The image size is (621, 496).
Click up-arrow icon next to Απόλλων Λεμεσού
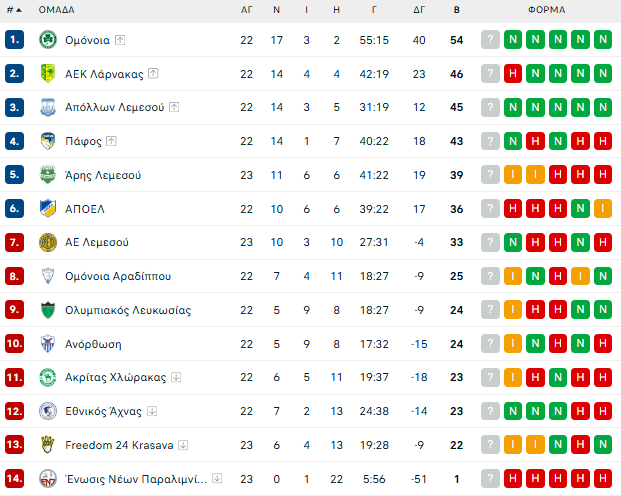click(x=173, y=107)
